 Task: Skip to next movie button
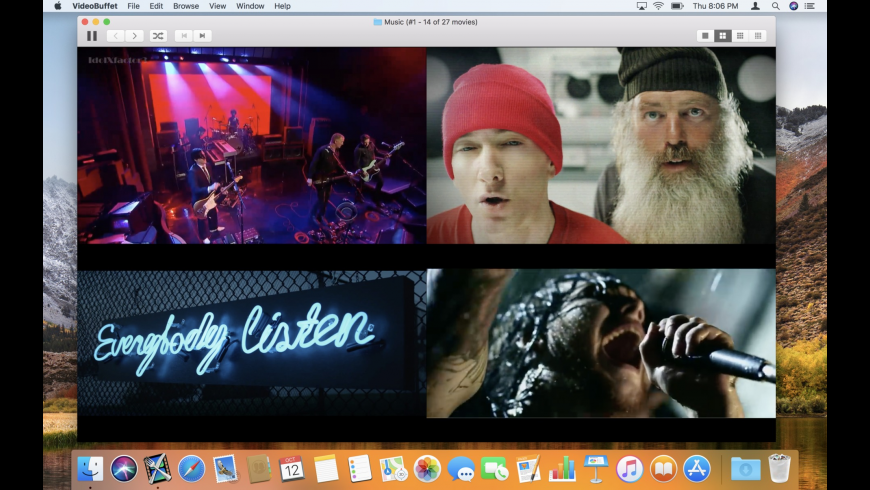(203, 36)
